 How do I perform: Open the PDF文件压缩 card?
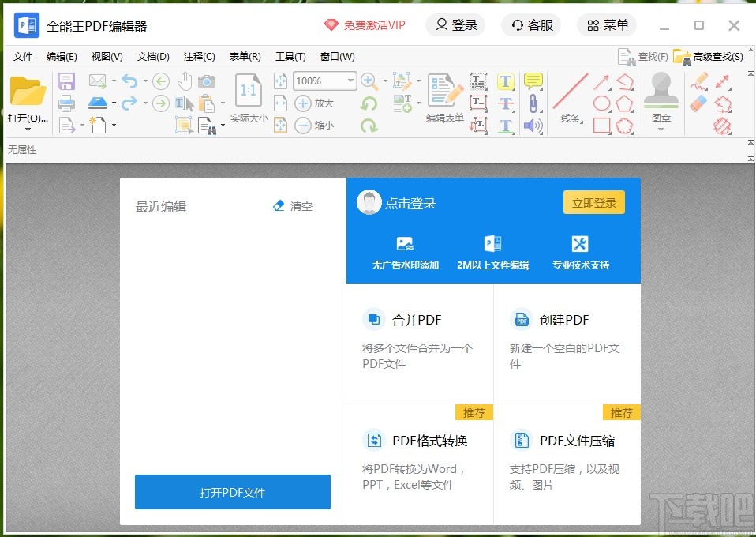pyautogui.click(x=567, y=464)
